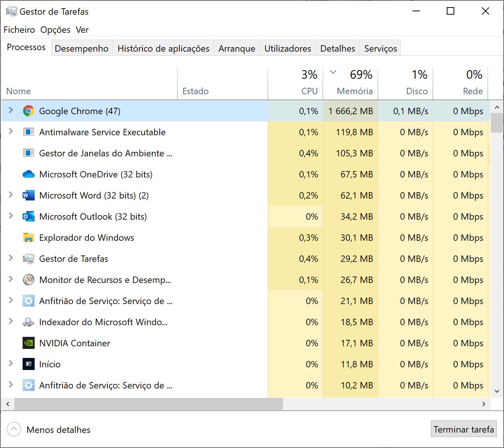Select the Microsoft OneDrive (32 bits) name
Image resolution: width=504 pixels, height=448 pixels.
[x=96, y=174]
